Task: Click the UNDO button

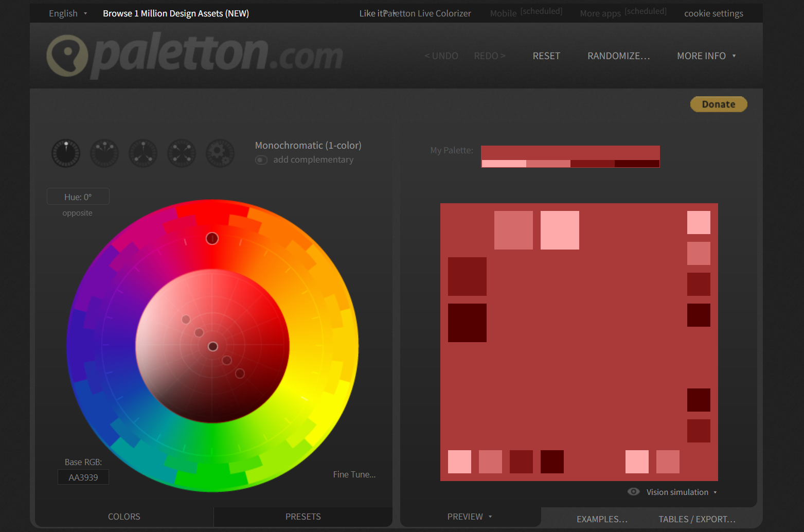Action: [x=441, y=56]
